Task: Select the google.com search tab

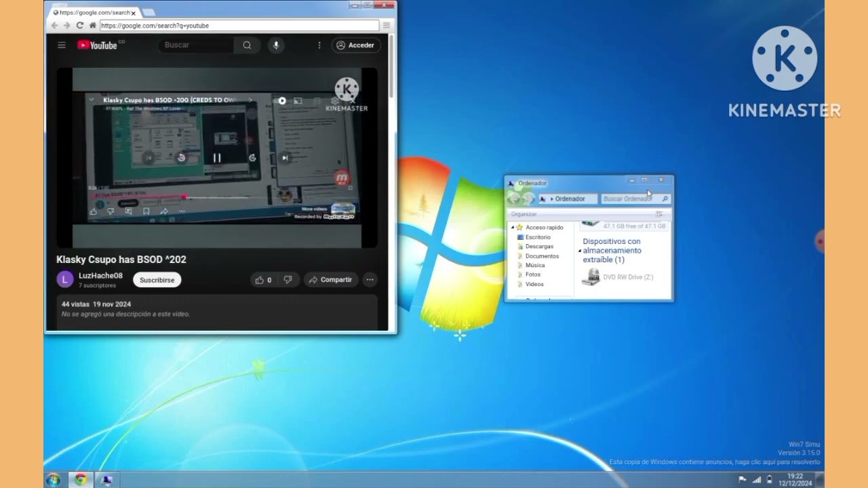Action: pos(94,12)
